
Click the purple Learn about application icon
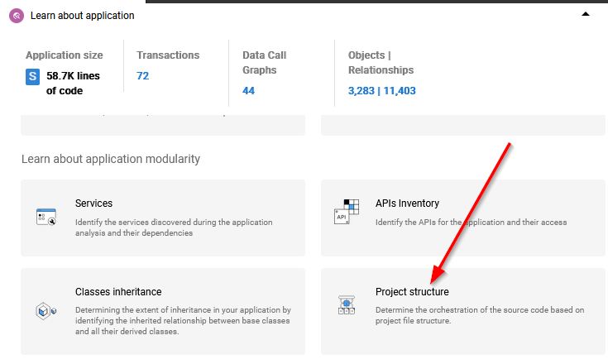17,16
